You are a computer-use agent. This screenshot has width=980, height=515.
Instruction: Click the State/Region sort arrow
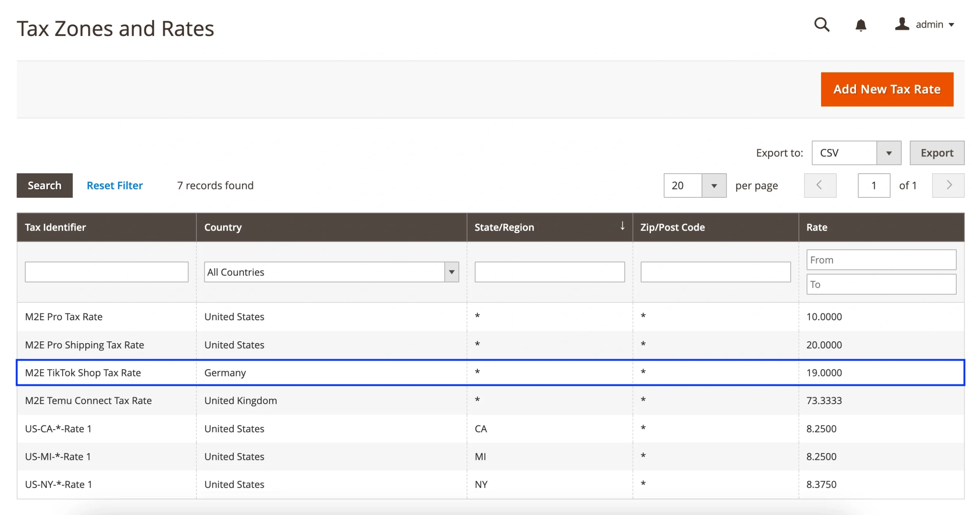pyautogui.click(x=622, y=226)
